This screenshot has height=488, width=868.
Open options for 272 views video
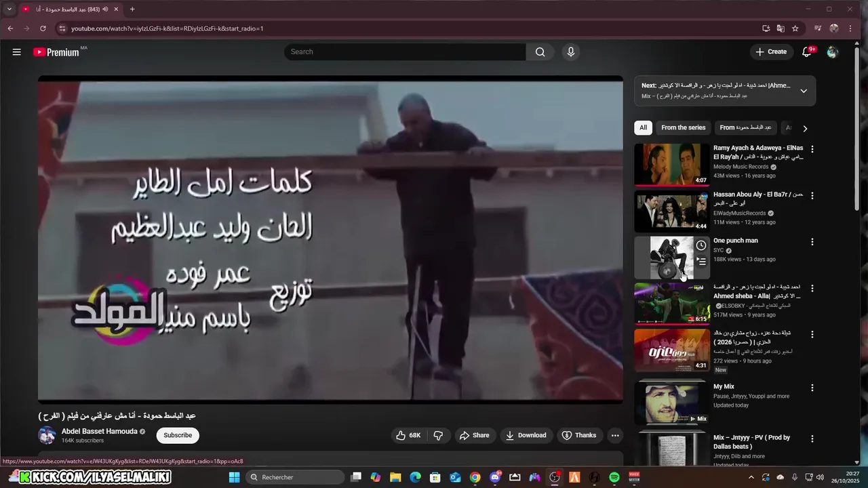click(x=812, y=334)
